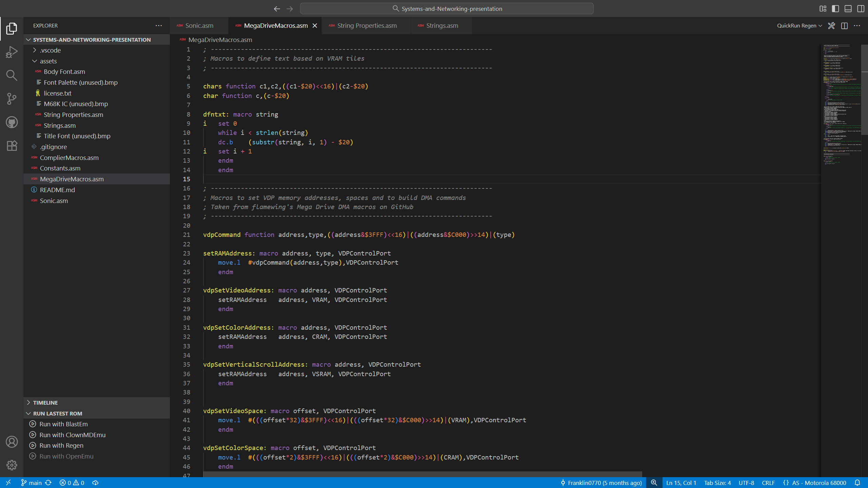Image resolution: width=868 pixels, height=488 pixels.
Task: Open the Source Control panel
Action: click(12, 99)
